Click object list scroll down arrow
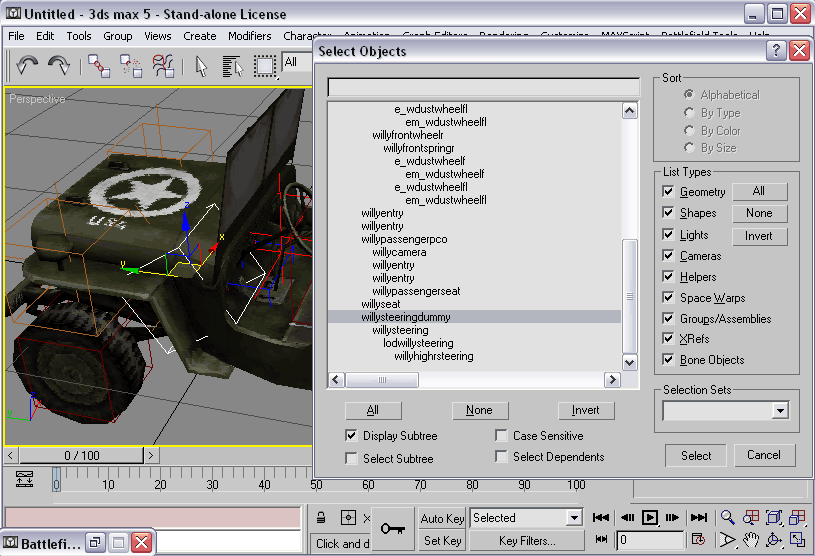 click(x=629, y=362)
